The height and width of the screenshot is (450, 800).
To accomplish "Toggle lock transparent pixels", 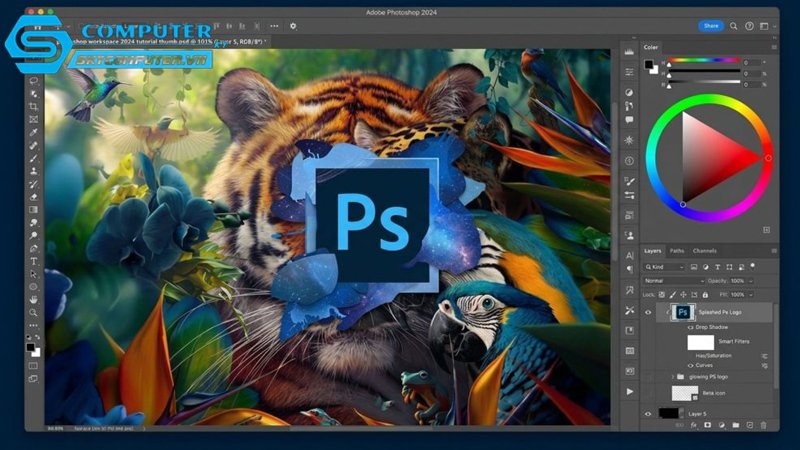I will point(662,295).
